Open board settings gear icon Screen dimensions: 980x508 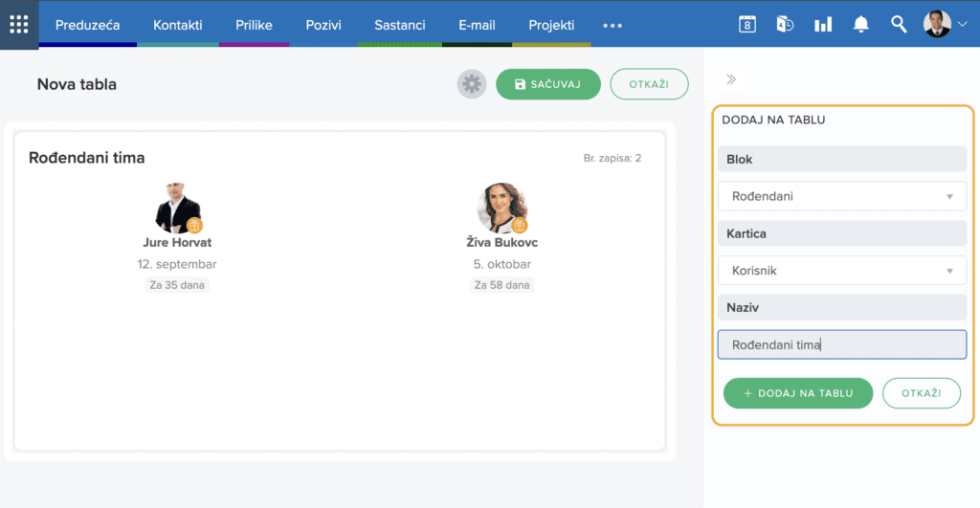tap(471, 84)
